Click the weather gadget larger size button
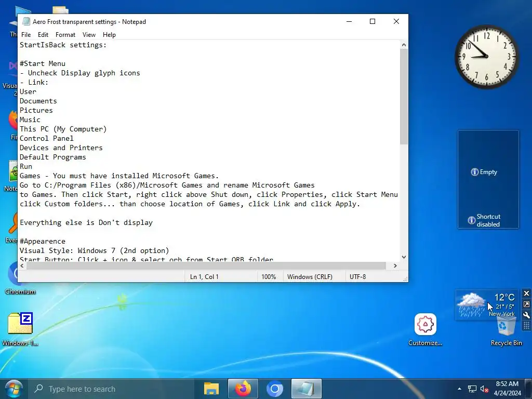Viewport: 532px width, 399px height. point(526,304)
